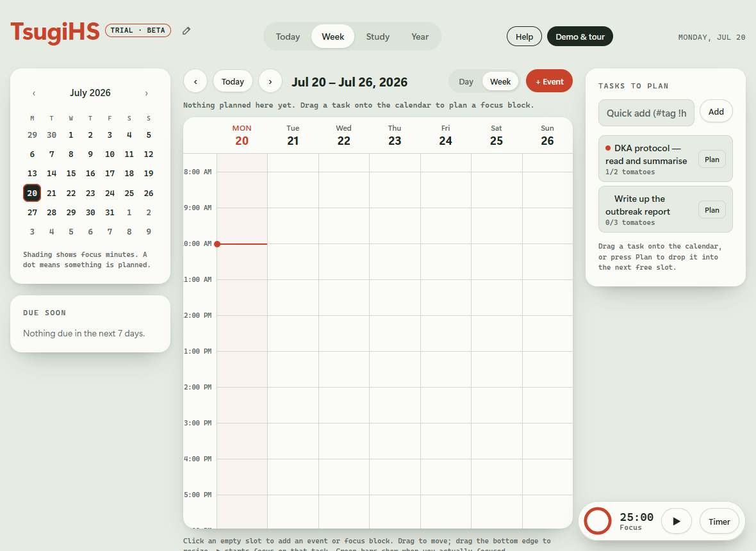Click the 8:00 AM time label
Image resolution: width=756 pixels, height=551 pixels.
pos(198,172)
